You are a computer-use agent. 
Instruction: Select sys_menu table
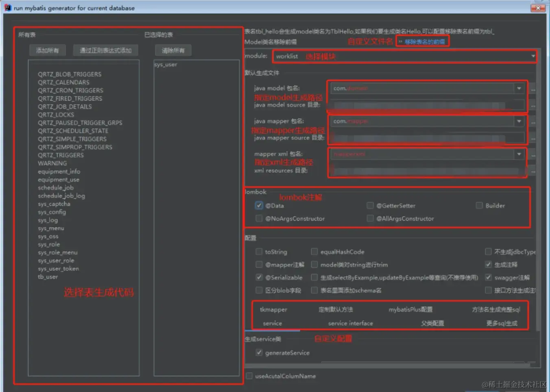tap(51, 228)
